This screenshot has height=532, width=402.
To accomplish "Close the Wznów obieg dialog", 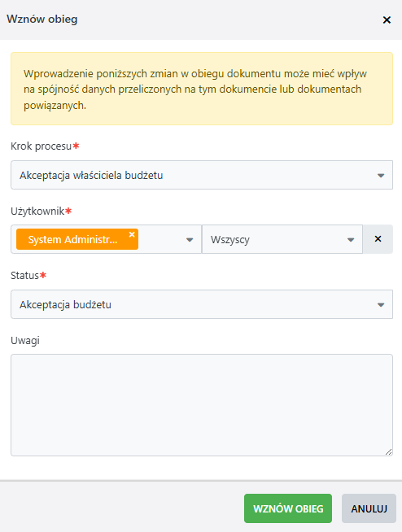I will pos(387,20).
